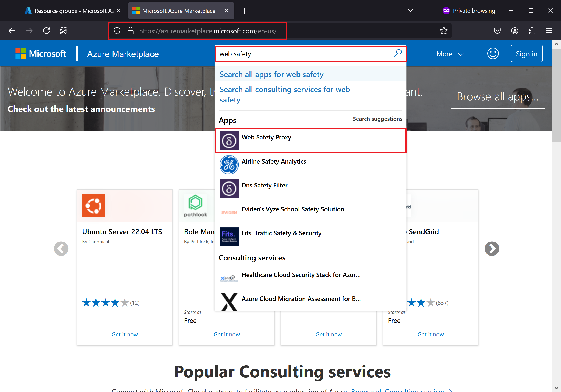Screen dimensions: 561x392
Task: Reload the current page
Action: point(46,31)
